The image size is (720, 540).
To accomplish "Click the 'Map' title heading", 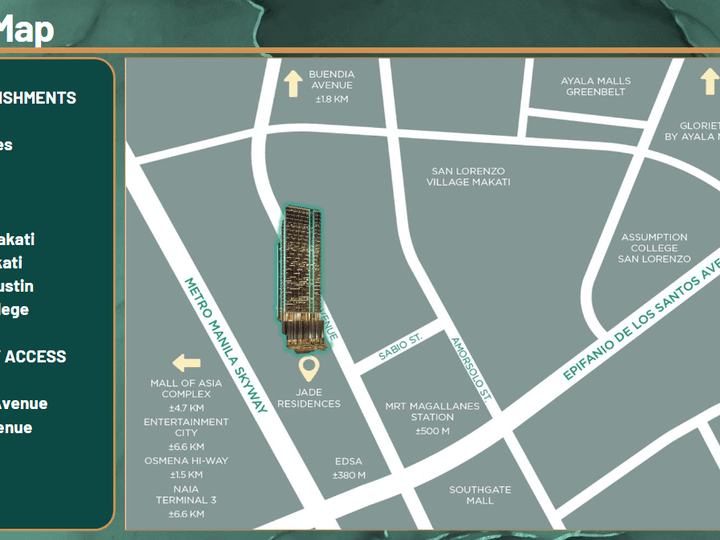I will 27,29.
